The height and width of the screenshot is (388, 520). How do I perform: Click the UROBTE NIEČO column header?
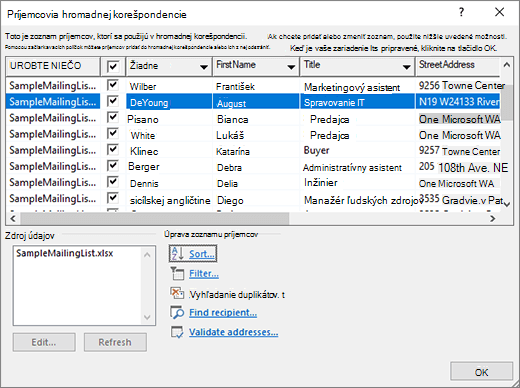pyautogui.click(x=53, y=66)
